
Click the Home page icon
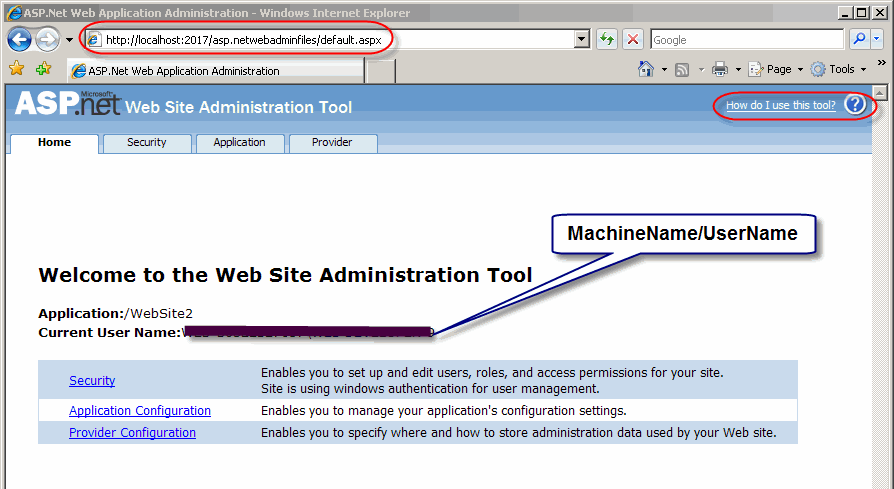click(x=647, y=69)
